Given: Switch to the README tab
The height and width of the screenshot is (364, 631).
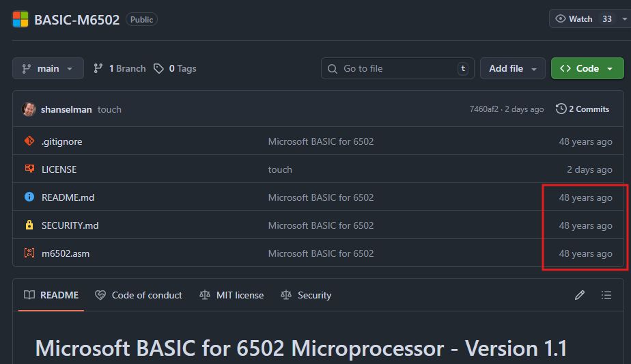Looking at the screenshot, I should [x=51, y=295].
